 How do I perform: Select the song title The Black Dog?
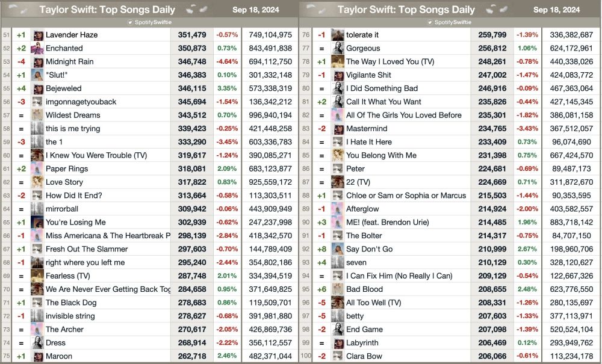71,303
